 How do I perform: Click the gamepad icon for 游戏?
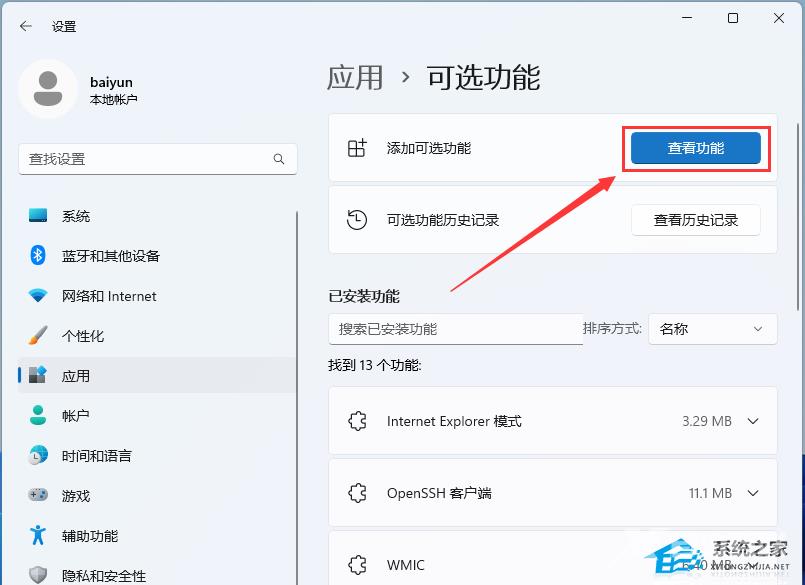click(38, 495)
